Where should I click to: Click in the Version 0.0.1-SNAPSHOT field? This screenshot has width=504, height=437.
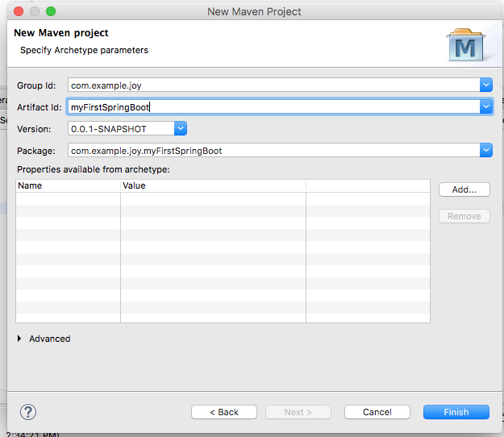click(120, 128)
